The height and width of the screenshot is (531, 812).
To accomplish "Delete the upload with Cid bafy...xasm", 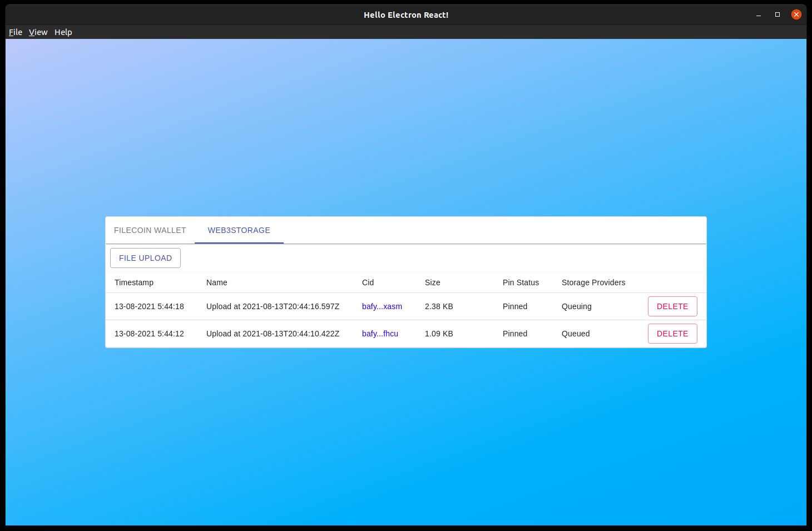I will pos(672,306).
